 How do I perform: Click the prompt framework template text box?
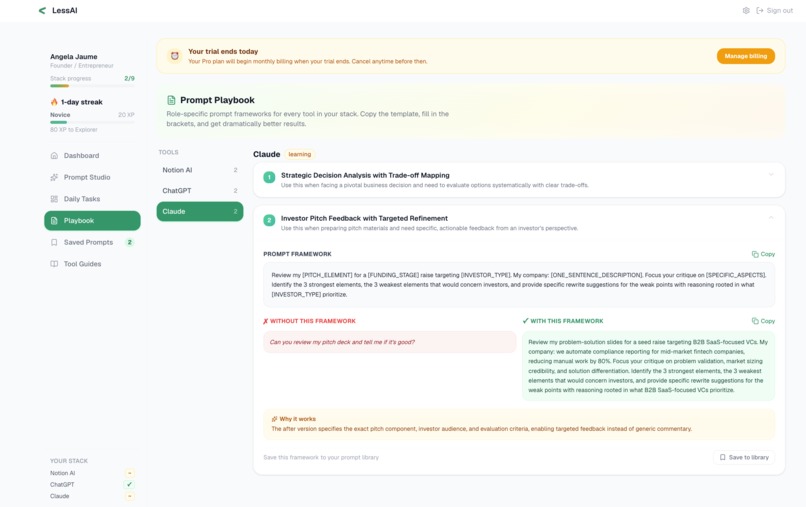point(519,285)
